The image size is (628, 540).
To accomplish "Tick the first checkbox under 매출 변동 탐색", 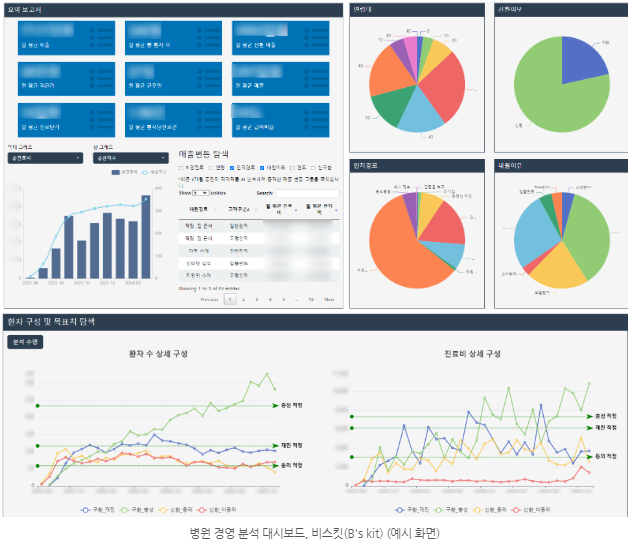I will pos(181,167).
